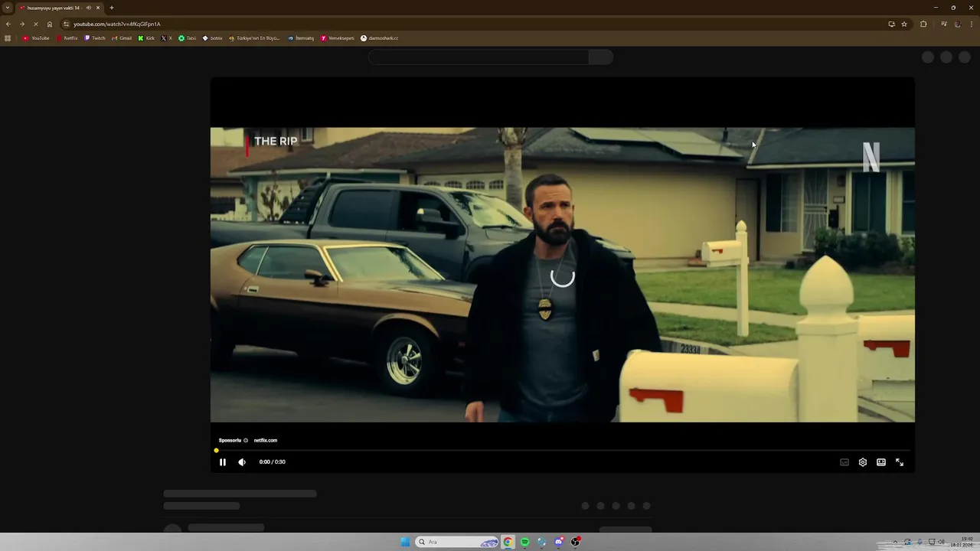The image size is (980, 551).
Task: Open the Yemeksepeti bookmark
Action: coord(338,38)
